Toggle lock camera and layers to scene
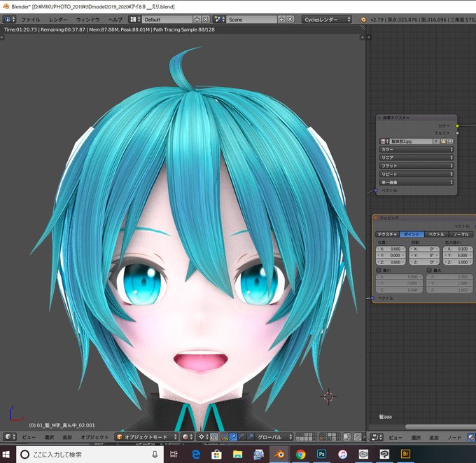The height and width of the screenshot is (463, 476). pyautogui.click(x=346, y=437)
